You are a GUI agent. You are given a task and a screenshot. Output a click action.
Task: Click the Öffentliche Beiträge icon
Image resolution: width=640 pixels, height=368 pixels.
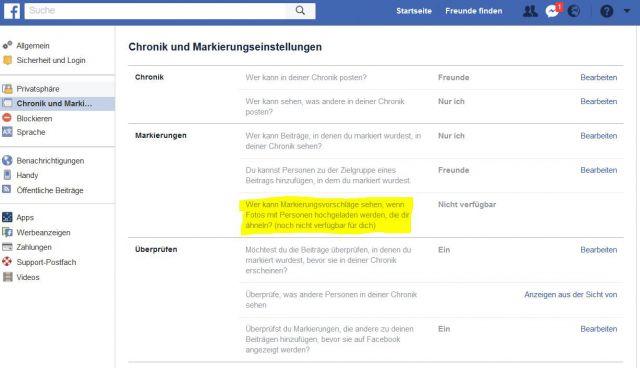pos(7,190)
